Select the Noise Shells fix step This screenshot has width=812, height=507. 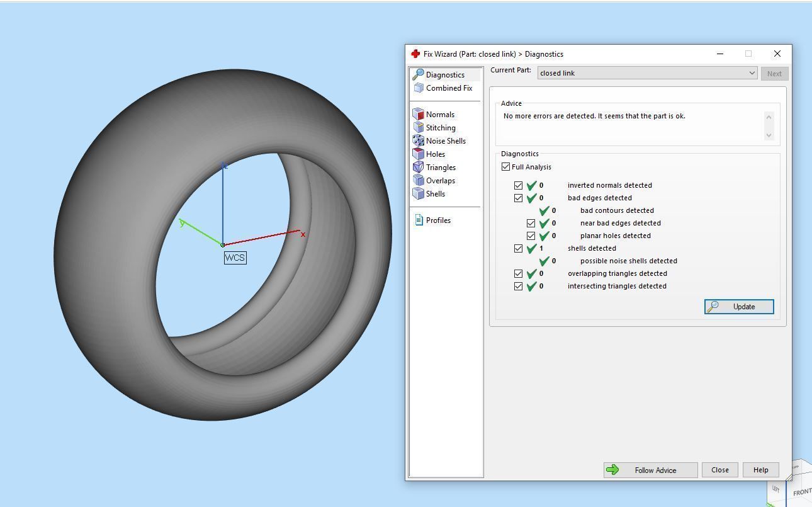[x=446, y=141]
